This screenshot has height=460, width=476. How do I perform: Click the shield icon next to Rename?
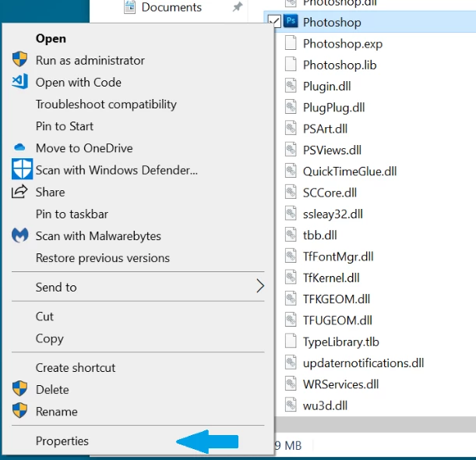(19, 410)
